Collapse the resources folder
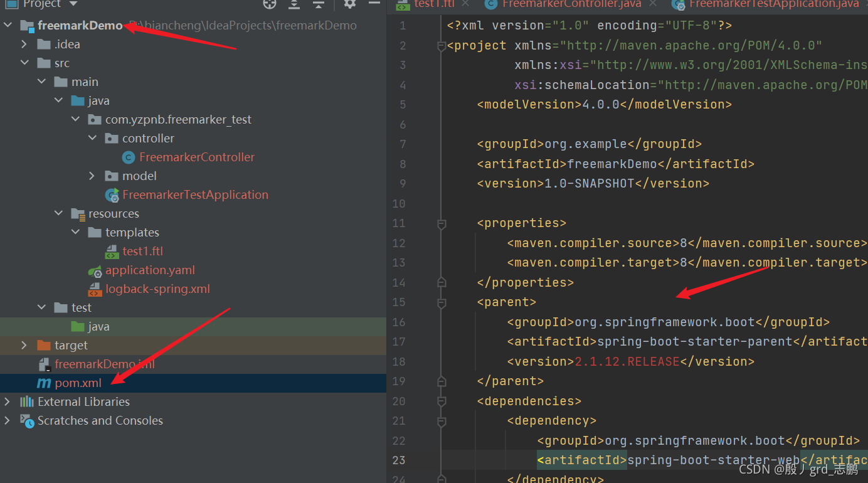The image size is (868, 483). (x=58, y=214)
